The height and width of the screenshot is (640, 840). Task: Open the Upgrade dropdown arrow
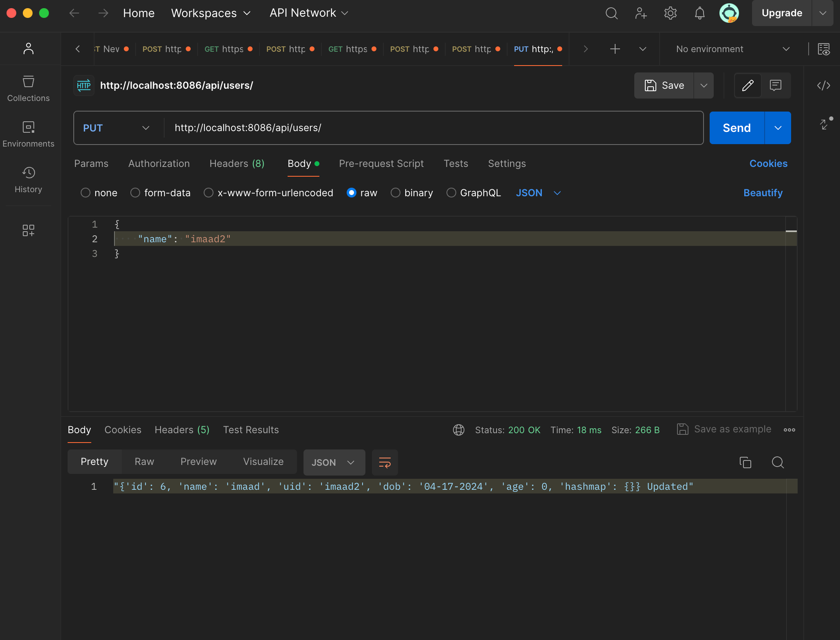tap(823, 13)
